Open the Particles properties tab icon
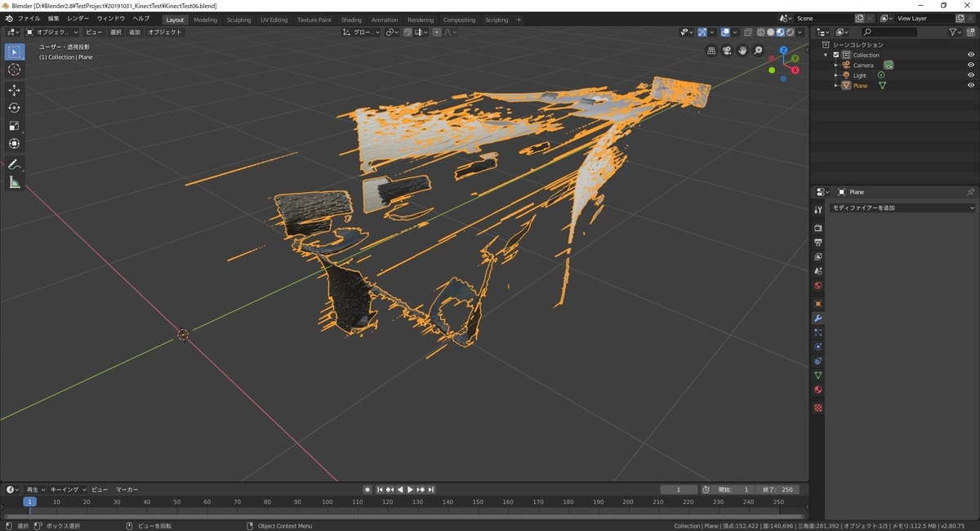The width and height of the screenshot is (980, 531). point(817,332)
